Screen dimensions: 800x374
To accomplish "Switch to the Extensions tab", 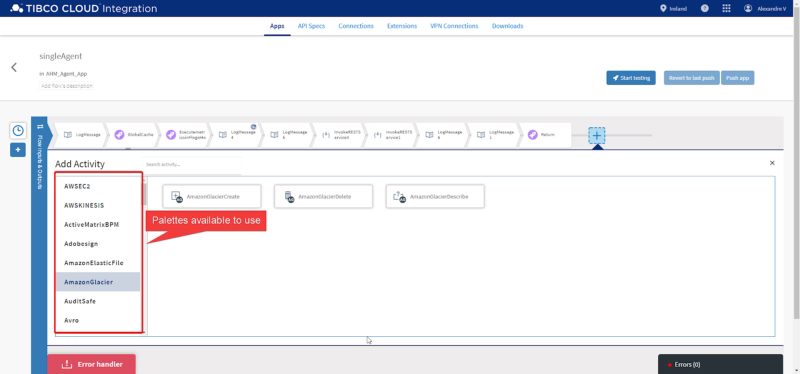I will (402, 26).
